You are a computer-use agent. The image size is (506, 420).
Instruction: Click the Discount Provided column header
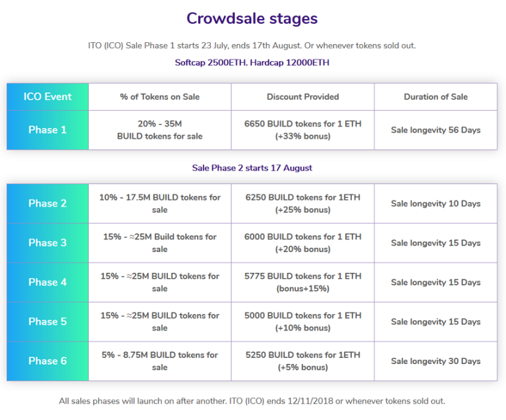point(303,97)
